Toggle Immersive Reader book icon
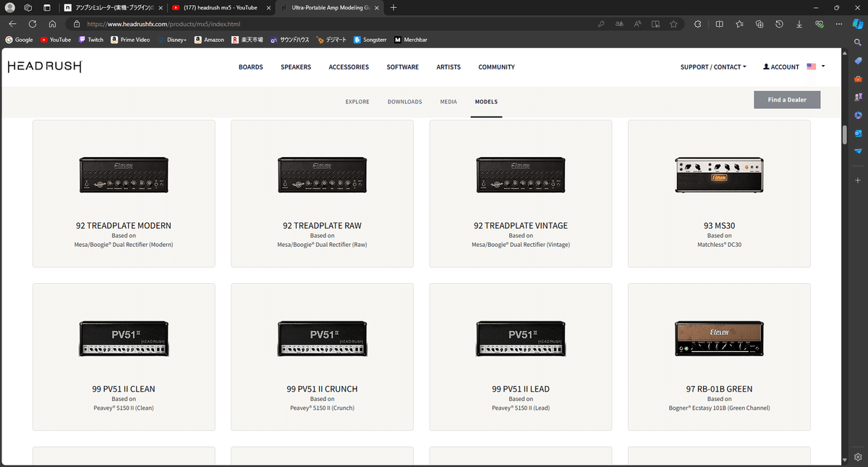Screen dimensions: 868x467 (655, 23)
